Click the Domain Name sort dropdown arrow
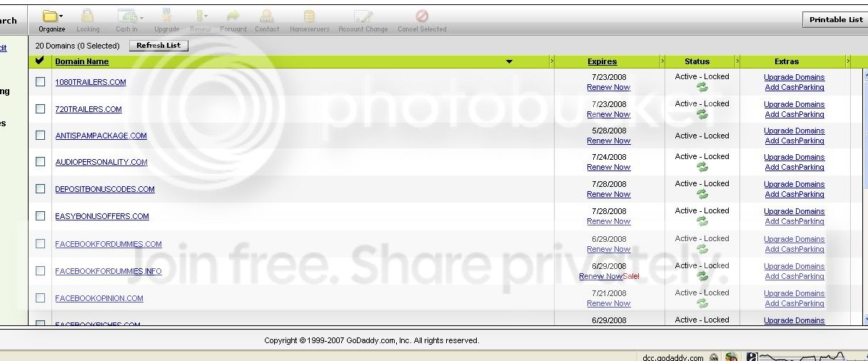Viewport: 868px width, 361px height. [509, 61]
